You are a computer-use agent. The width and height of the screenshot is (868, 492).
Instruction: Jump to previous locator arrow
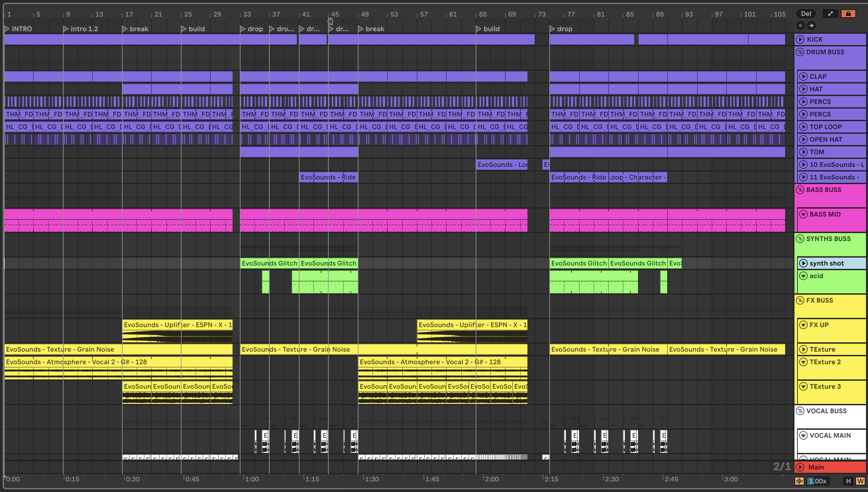[x=800, y=25]
